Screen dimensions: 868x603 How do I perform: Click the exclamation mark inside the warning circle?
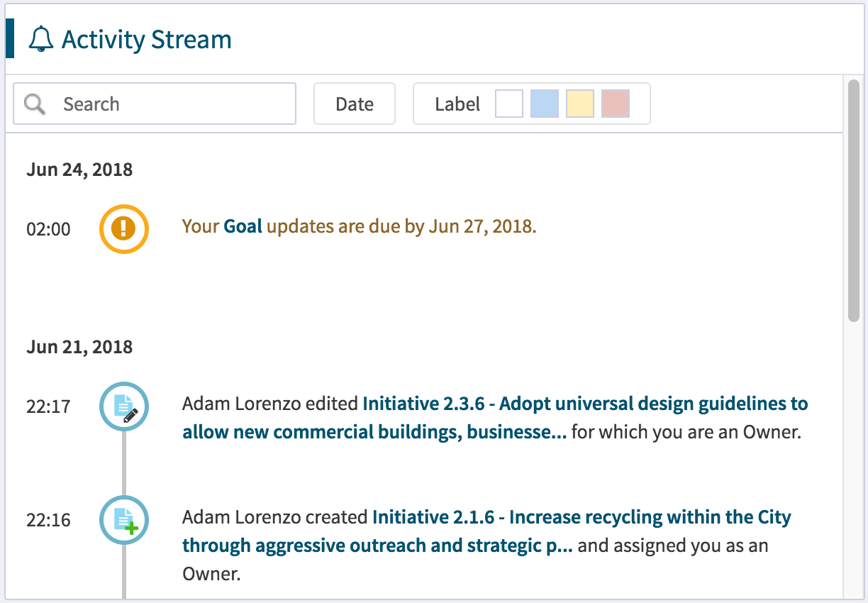(x=123, y=229)
